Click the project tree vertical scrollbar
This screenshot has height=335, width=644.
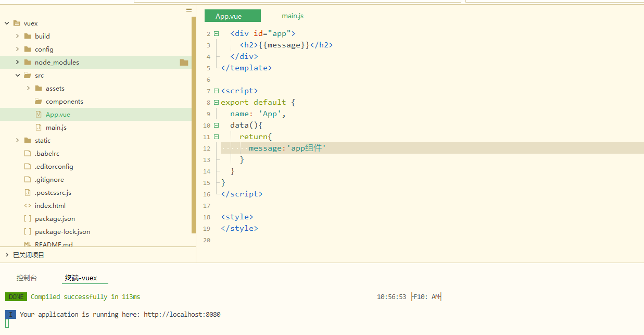point(194,125)
